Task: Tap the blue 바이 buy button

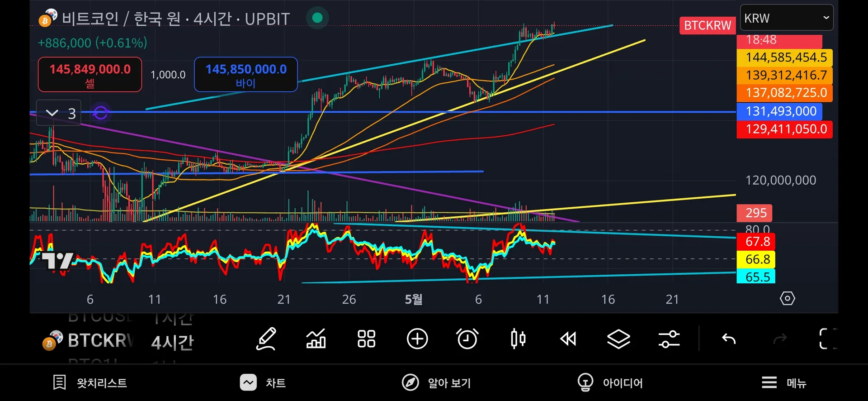Action: pos(246,75)
